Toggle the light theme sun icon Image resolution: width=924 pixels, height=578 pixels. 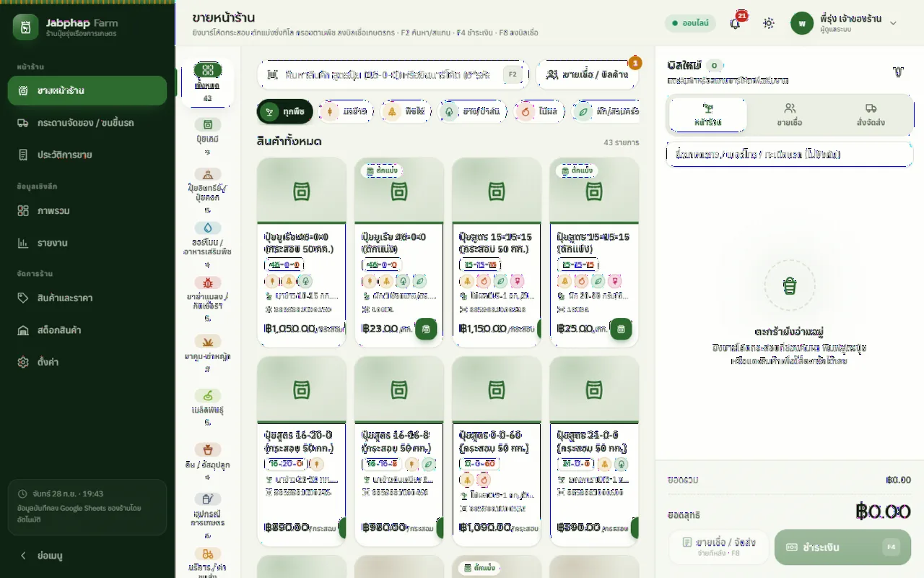tap(769, 23)
